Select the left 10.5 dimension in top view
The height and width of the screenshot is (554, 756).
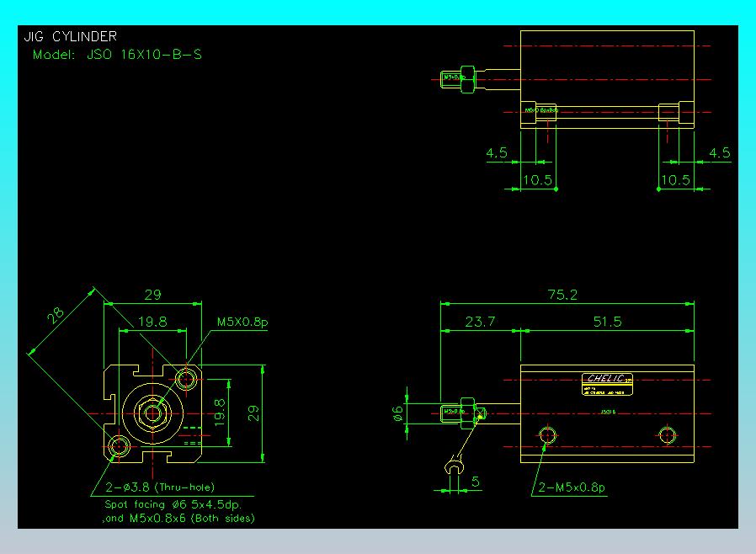pos(537,180)
